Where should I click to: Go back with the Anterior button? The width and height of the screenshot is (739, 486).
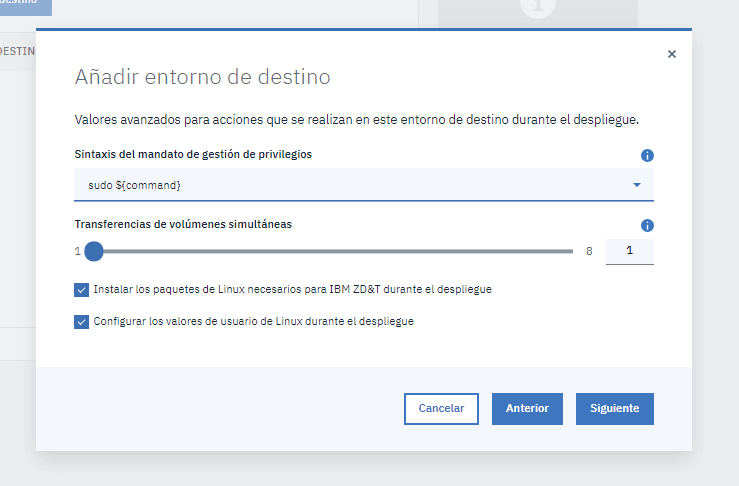[x=527, y=408]
